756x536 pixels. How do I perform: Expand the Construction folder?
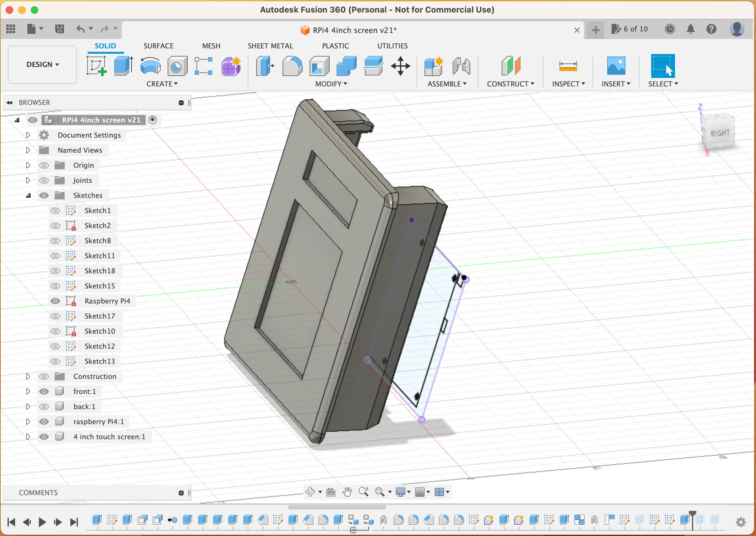(x=27, y=376)
